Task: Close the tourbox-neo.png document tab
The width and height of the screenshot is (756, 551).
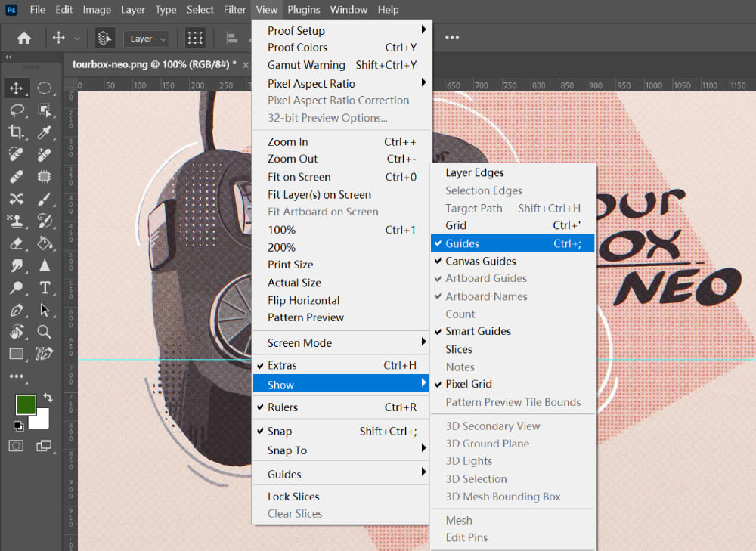Action: (246, 64)
